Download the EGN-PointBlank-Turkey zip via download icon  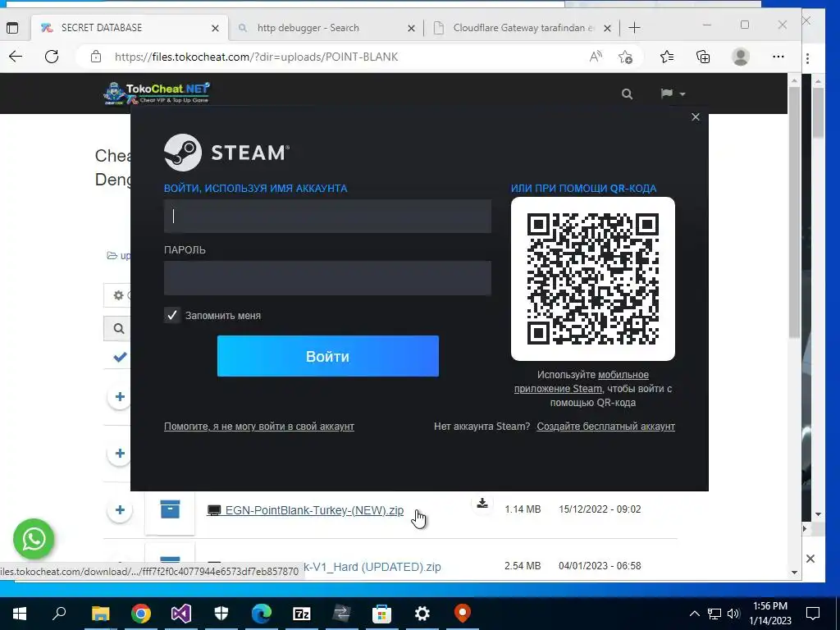click(482, 503)
